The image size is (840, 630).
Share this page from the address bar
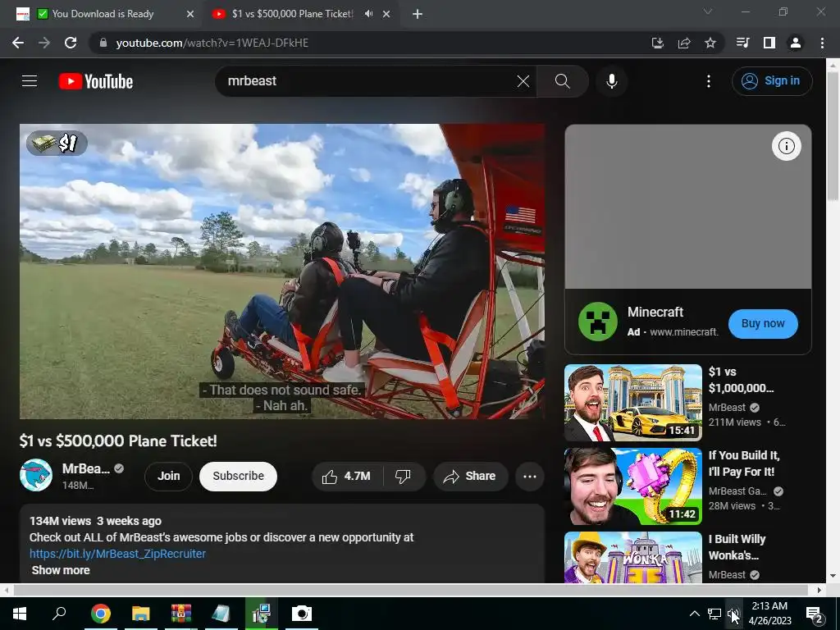click(x=684, y=43)
